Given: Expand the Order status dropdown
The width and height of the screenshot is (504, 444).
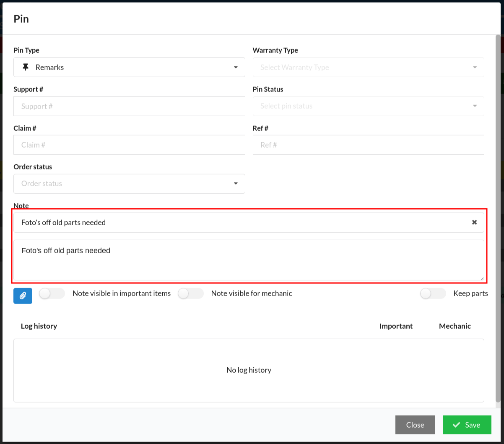Looking at the screenshot, I should tap(236, 184).
